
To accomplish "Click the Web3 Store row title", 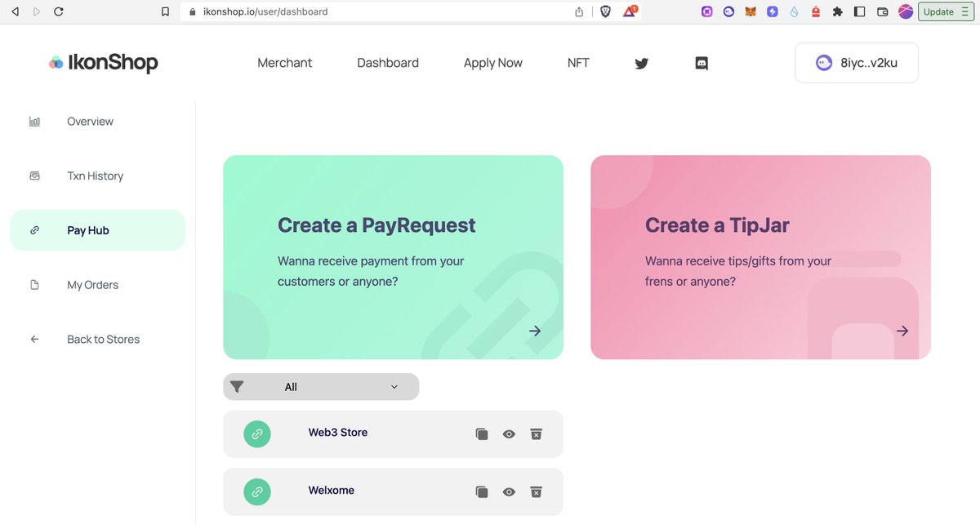I will [338, 433].
